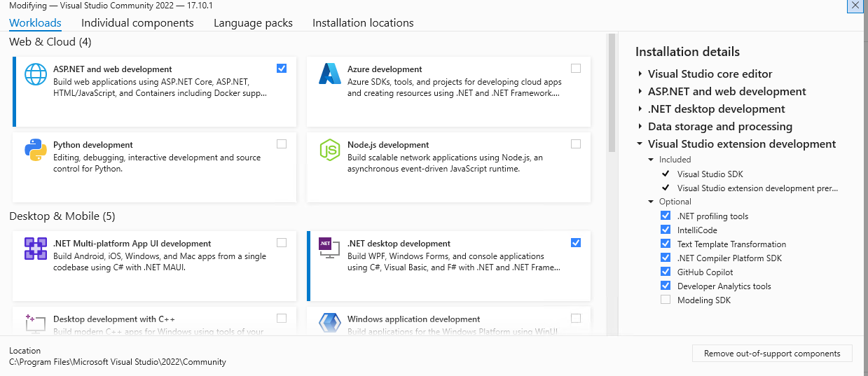Check Desktop development with C++ checkbox

(282, 318)
